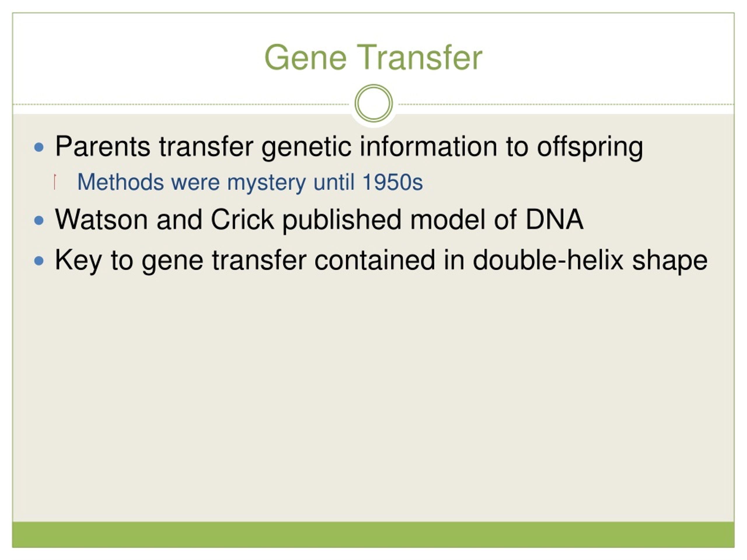This screenshot has height=560, width=747.
Task: Click the green footer bar
Action: click(373, 535)
